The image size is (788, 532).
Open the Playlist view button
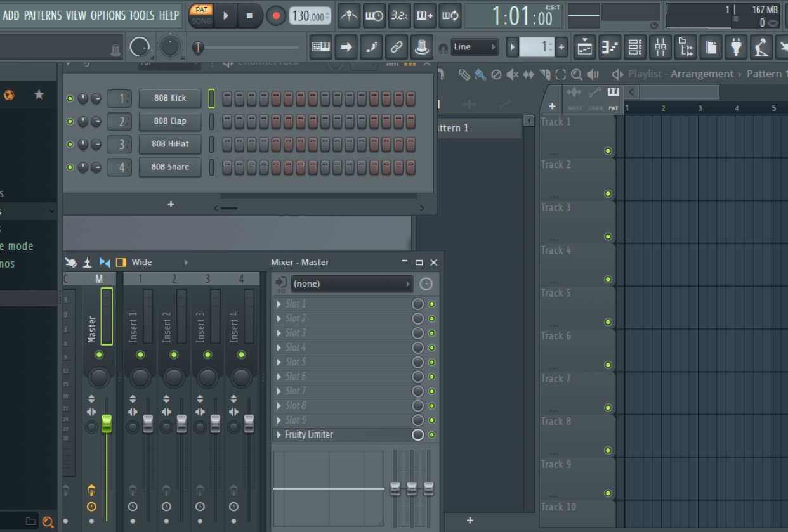(585, 47)
